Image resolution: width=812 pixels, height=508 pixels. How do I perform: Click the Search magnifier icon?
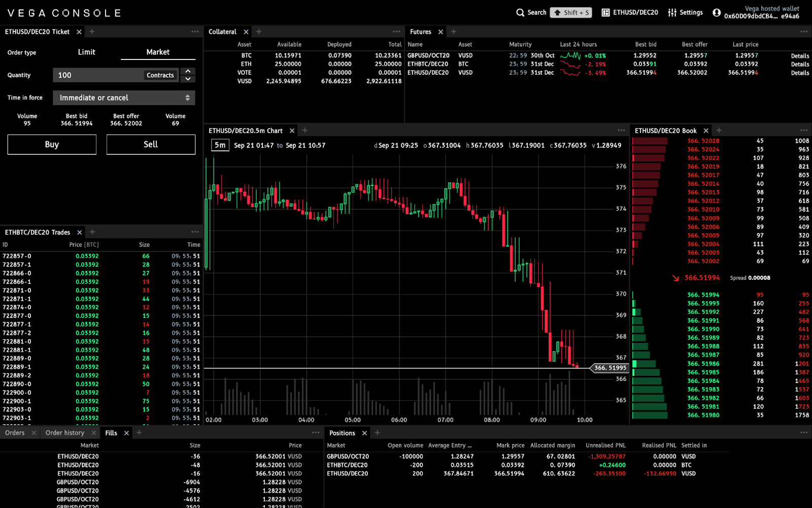coord(520,13)
